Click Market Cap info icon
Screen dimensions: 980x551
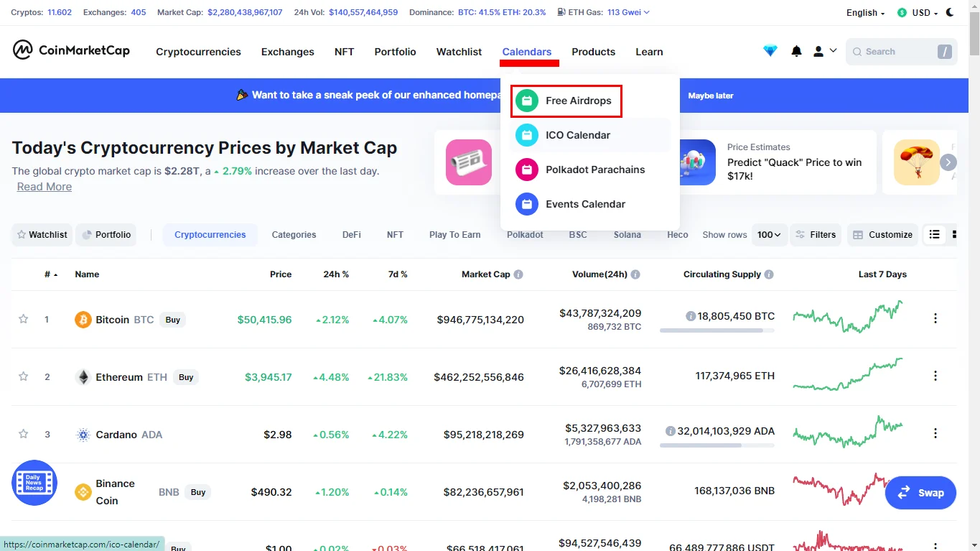(x=518, y=274)
